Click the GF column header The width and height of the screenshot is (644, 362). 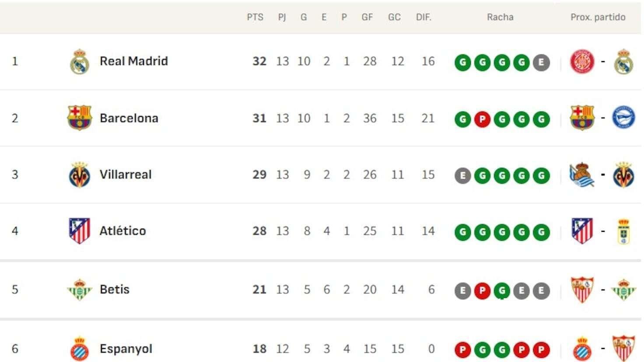367,17
